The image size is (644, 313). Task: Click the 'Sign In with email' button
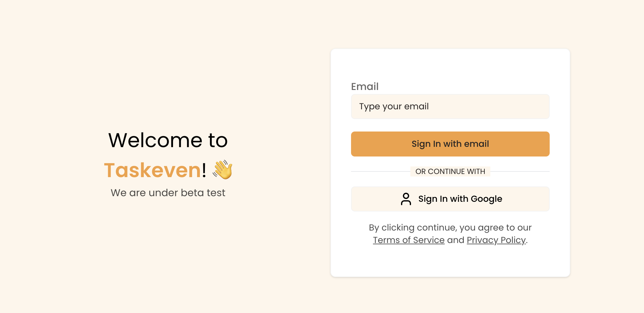pyautogui.click(x=450, y=144)
